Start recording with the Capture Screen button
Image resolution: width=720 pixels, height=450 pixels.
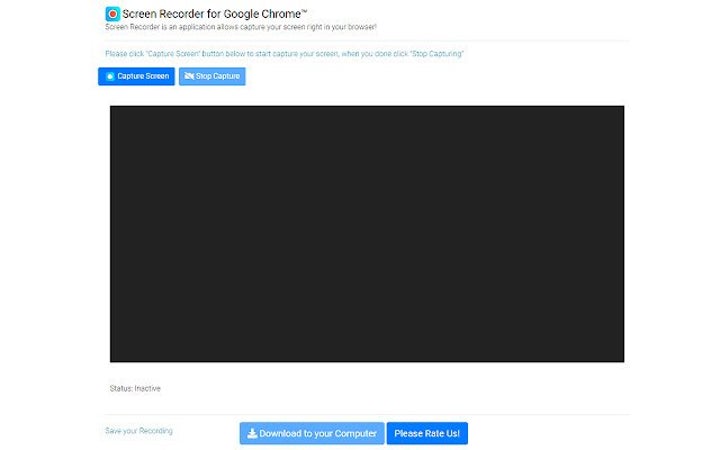click(x=136, y=76)
